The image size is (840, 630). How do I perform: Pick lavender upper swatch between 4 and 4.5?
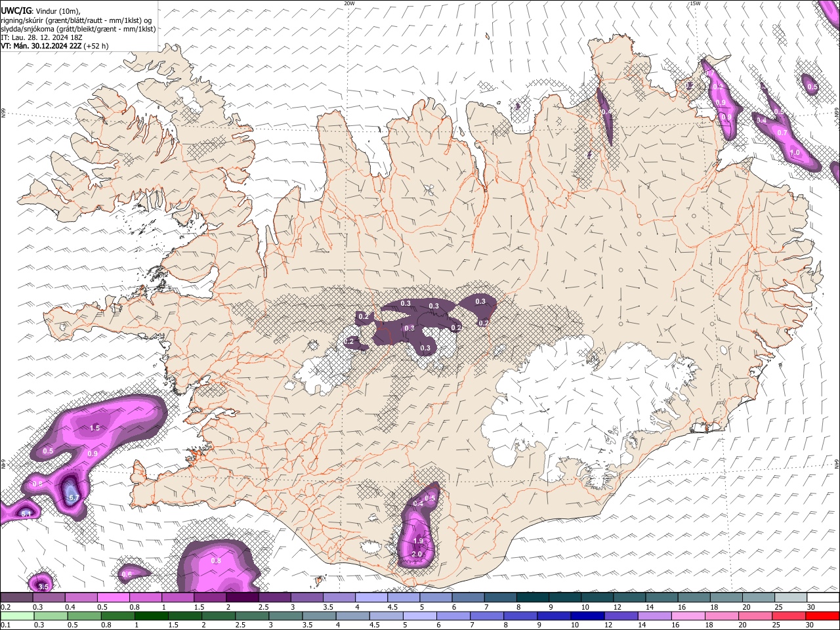point(371,598)
